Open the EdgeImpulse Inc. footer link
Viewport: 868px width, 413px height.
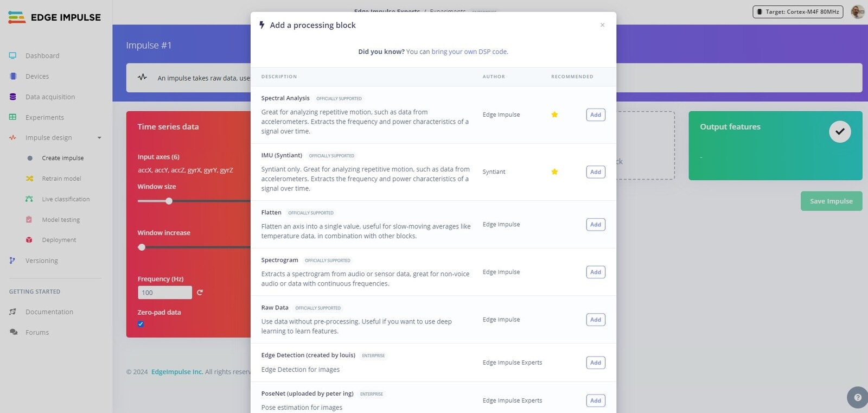click(177, 372)
